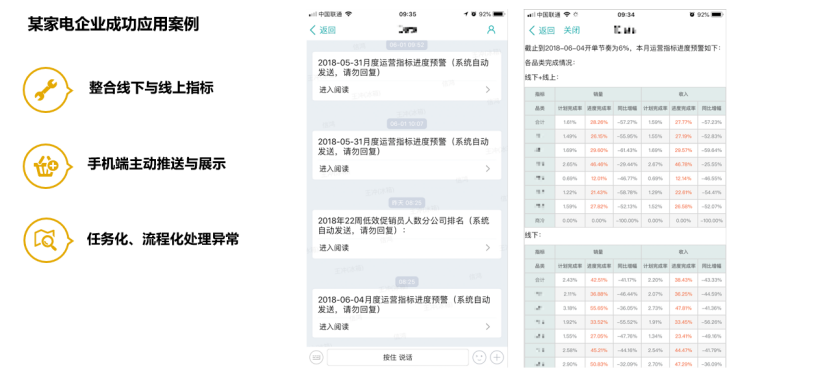Click the wrench icon beside 整合线下与线上指标

(x=45, y=90)
